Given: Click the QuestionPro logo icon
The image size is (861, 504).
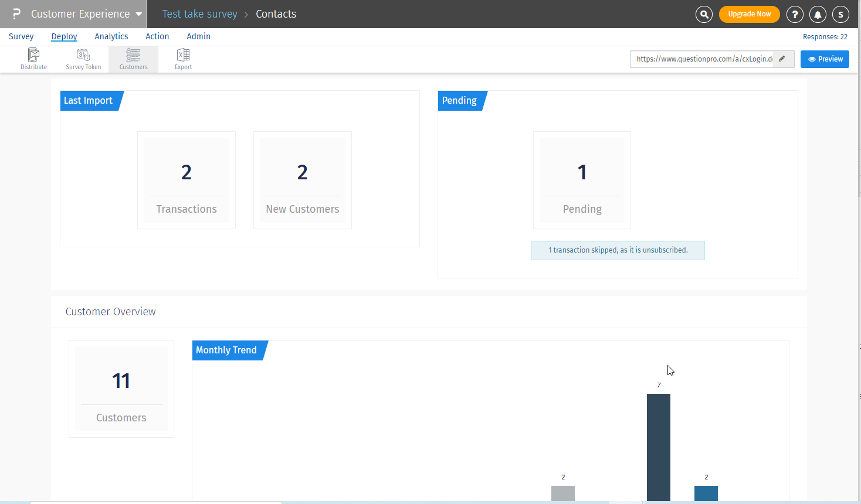Looking at the screenshot, I should (x=16, y=14).
